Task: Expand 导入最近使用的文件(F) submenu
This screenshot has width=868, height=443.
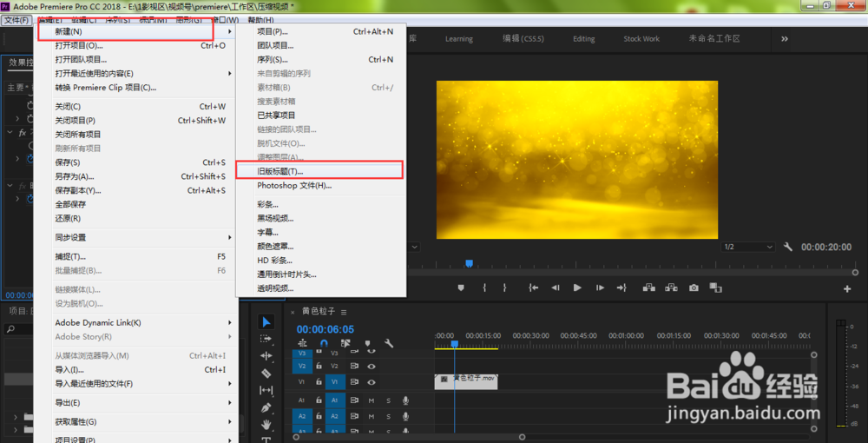Action: pyautogui.click(x=136, y=384)
